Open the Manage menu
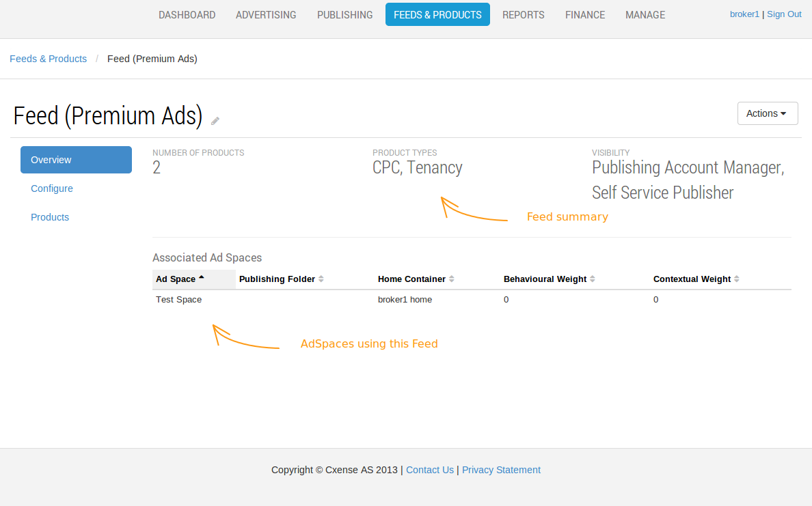Image resolution: width=812 pixels, height=506 pixels. [645, 15]
